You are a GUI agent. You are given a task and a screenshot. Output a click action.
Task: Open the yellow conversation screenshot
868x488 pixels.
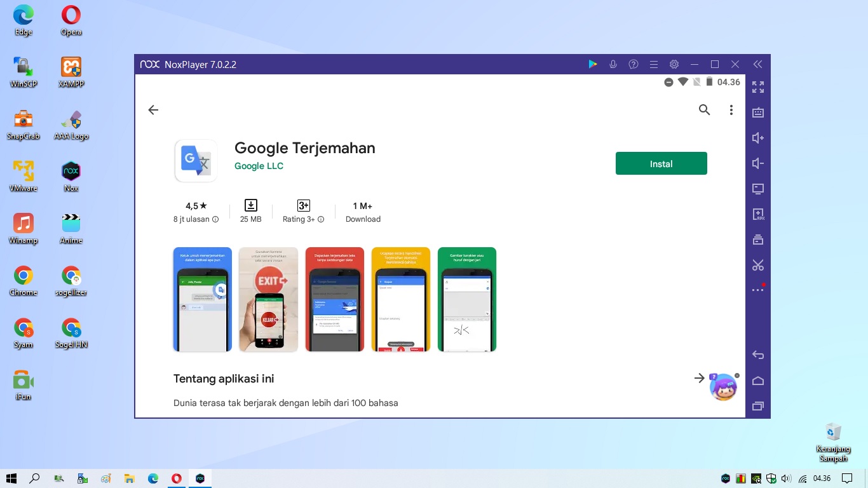401,299
